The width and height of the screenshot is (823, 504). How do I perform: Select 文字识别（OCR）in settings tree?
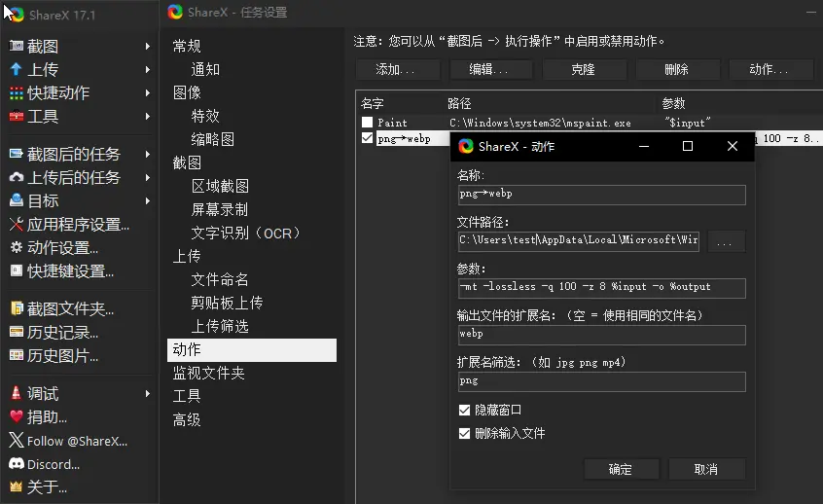tap(245, 233)
